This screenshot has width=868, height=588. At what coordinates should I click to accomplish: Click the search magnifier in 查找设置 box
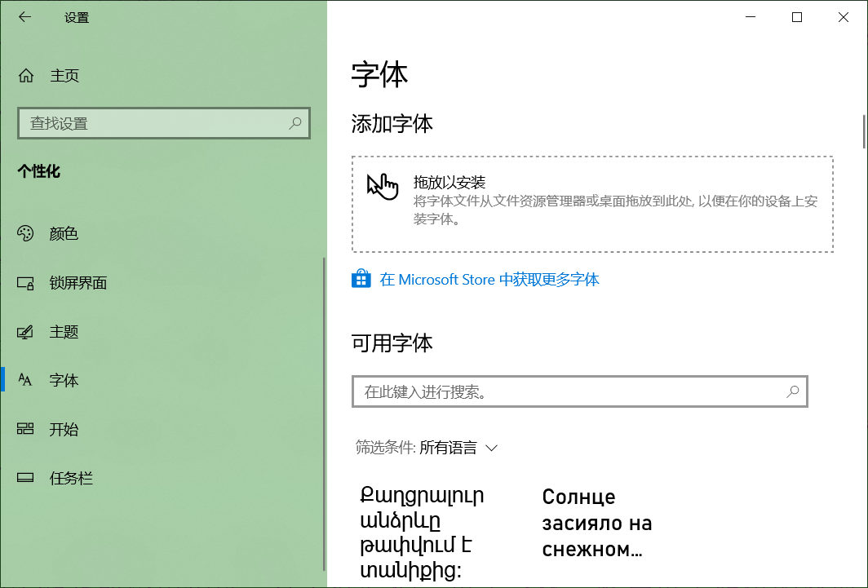[x=295, y=122]
